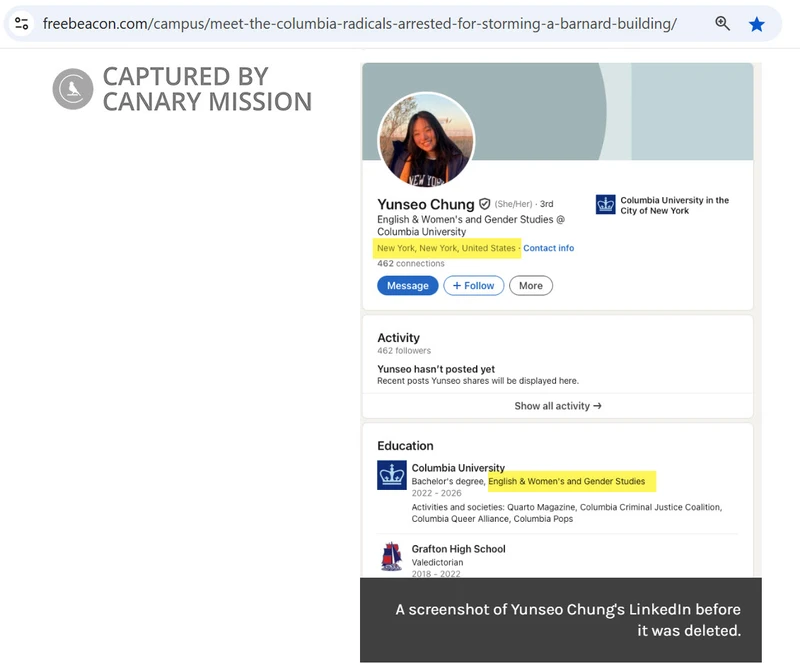
Task: Click the Message button
Action: (408, 286)
